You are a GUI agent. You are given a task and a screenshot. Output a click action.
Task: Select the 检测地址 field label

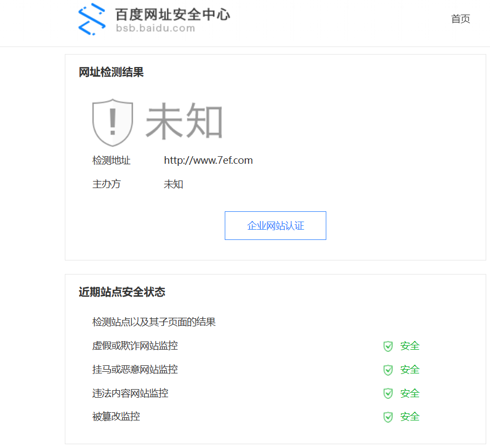111,160
